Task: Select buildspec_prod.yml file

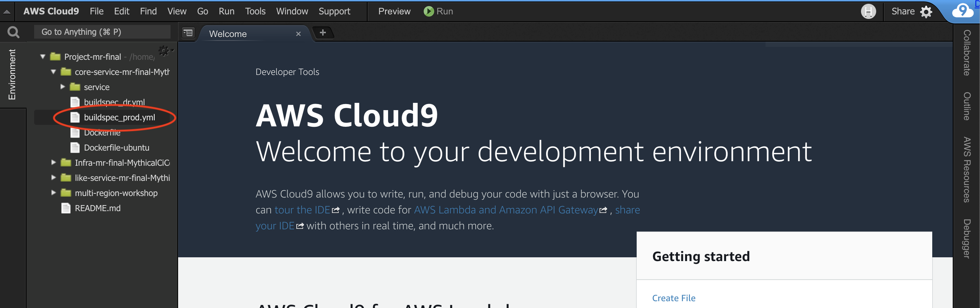Action: pyautogui.click(x=119, y=117)
